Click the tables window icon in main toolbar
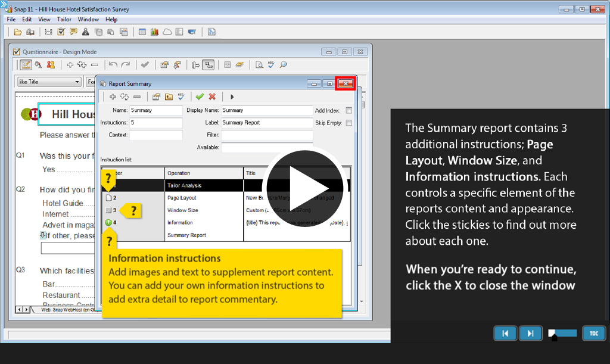This screenshot has height=364, width=610. point(142,32)
